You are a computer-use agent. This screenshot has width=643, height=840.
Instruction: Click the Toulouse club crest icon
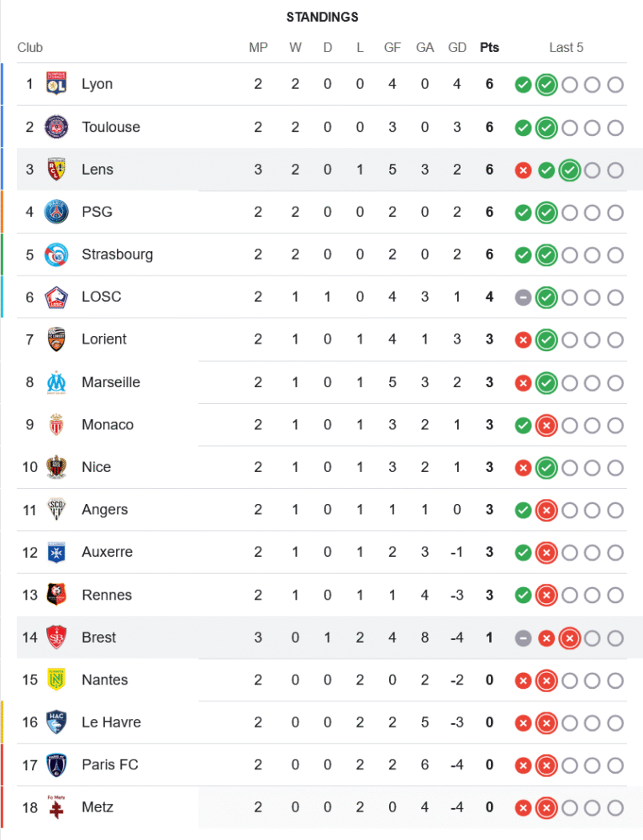tap(56, 127)
